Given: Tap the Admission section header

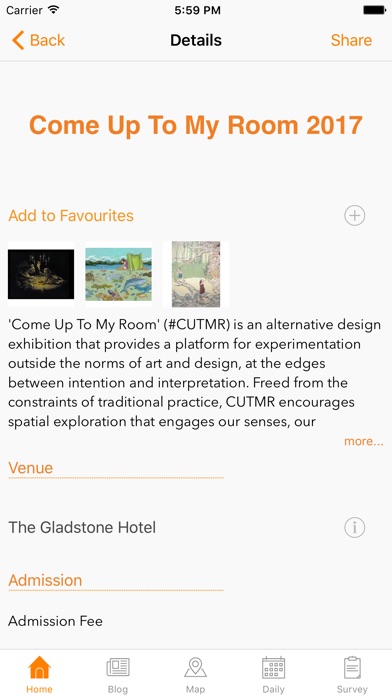Looking at the screenshot, I should pos(45,580).
